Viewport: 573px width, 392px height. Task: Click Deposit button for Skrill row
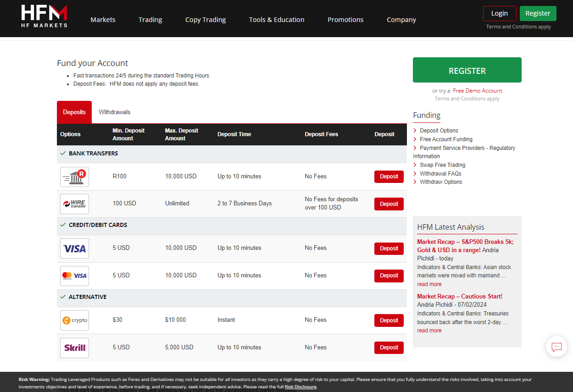[389, 348]
